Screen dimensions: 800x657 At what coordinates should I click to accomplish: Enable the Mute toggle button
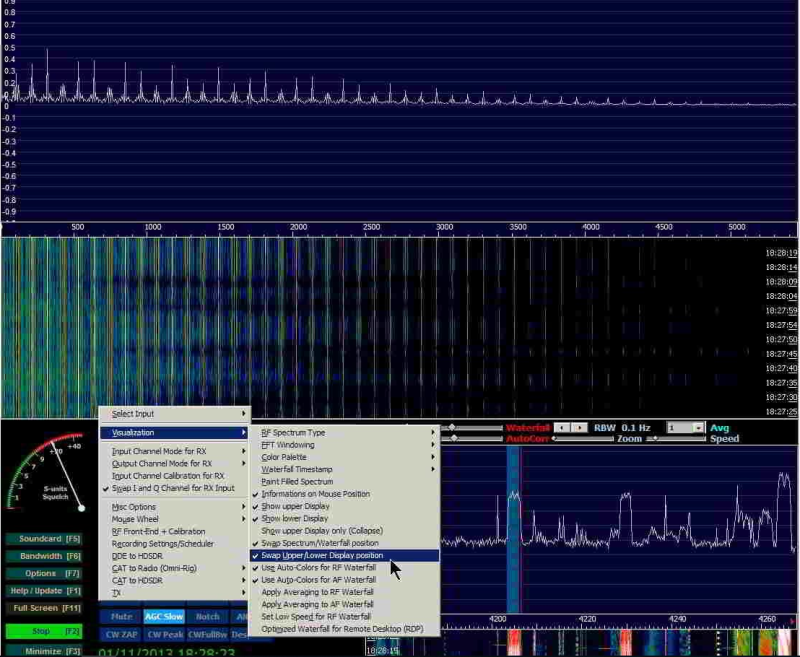(121, 617)
